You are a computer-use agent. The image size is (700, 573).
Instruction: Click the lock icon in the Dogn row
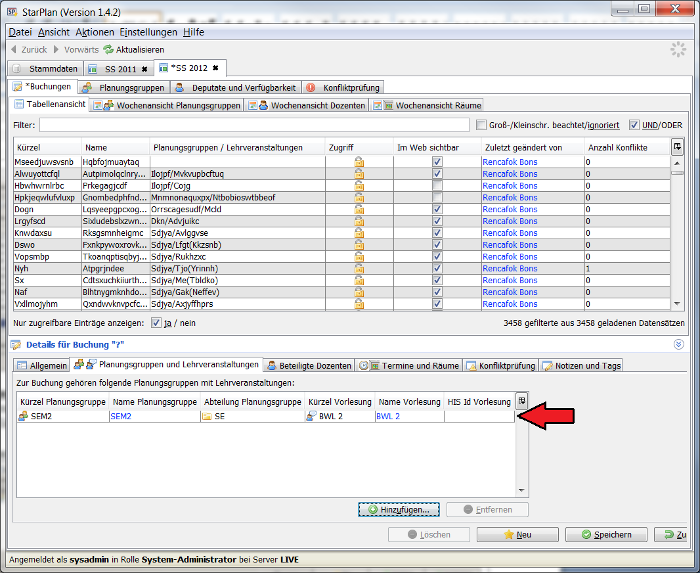click(359, 209)
